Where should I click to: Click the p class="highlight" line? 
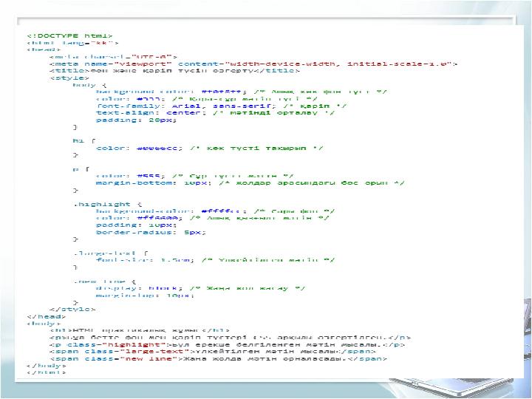227,344
